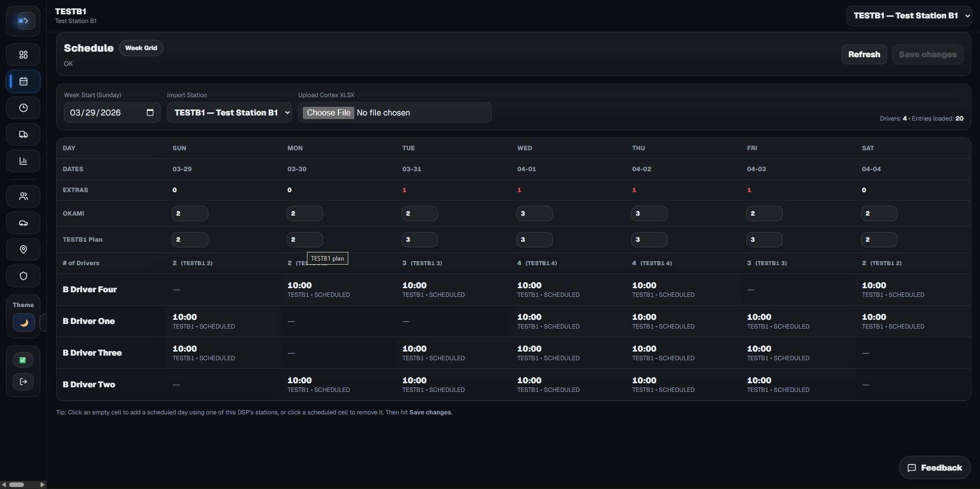Open the bar chart analytics icon
980x489 pixels.
[23, 161]
